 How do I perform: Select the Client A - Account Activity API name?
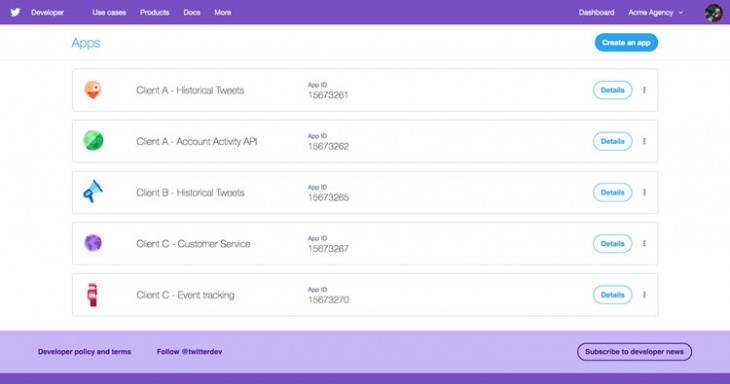[x=196, y=141]
